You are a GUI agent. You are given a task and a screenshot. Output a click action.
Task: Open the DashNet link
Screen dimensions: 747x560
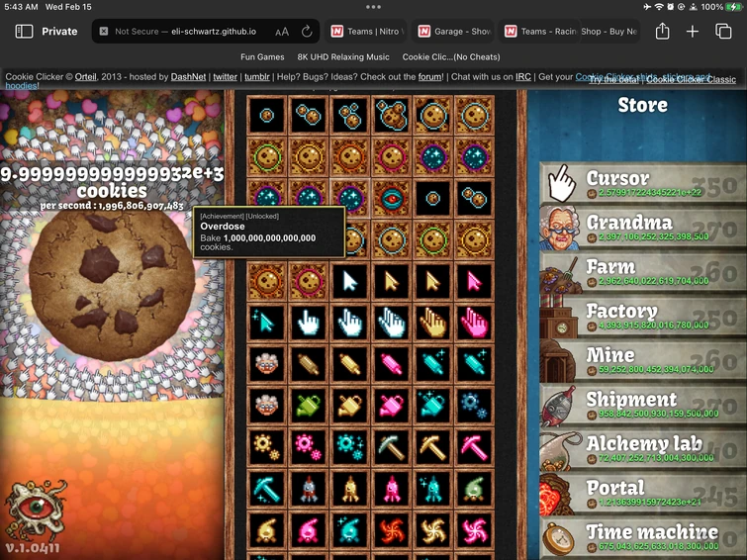pyautogui.click(x=188, y=77)
